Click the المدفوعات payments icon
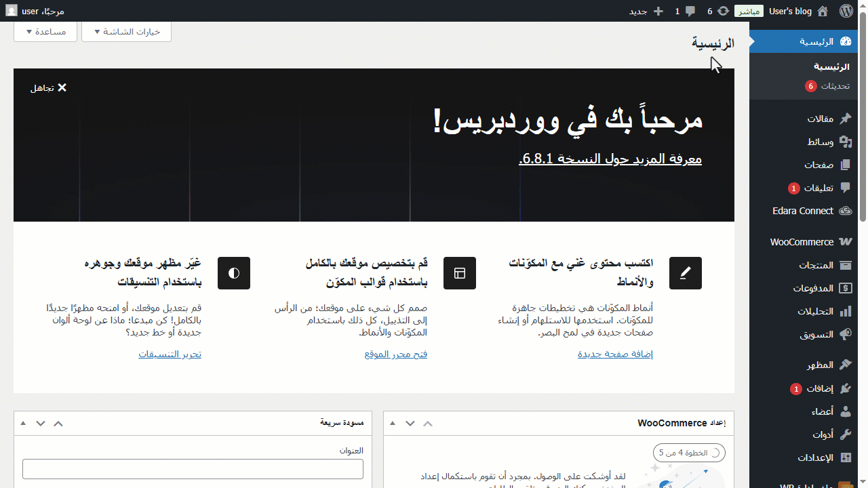 (845, 288)
